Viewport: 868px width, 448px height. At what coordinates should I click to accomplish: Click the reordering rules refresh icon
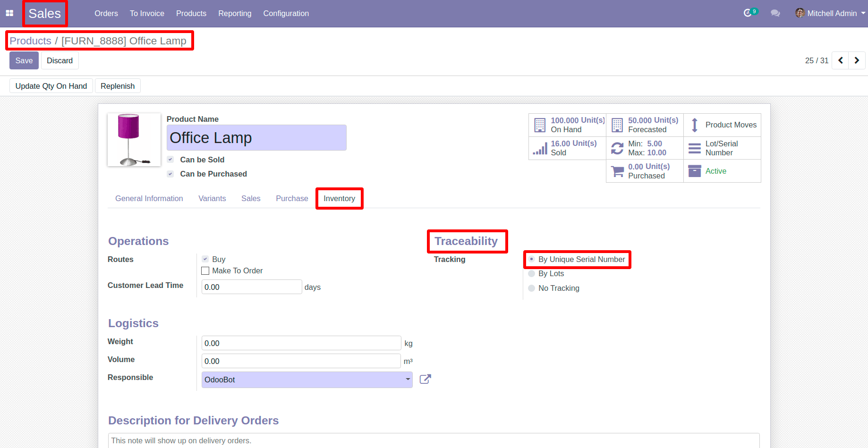[617, 148]
